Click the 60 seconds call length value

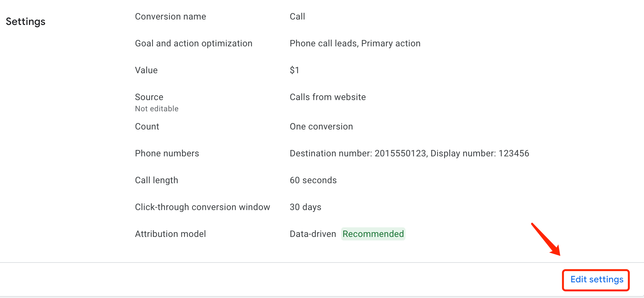pyautogui.click(x=313, y=180)
